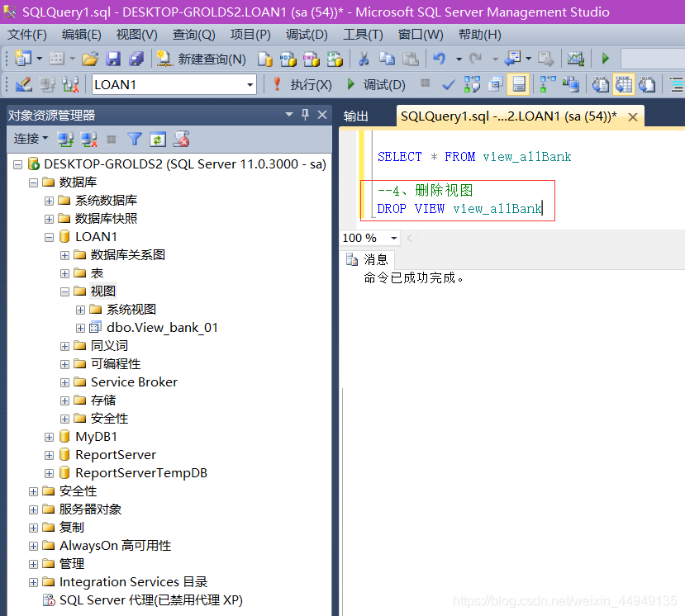Click the last icon on the Object Explorer toolbar
This screenshot has width=685, height=616.
pyautogui.click(x=181, y=140)
